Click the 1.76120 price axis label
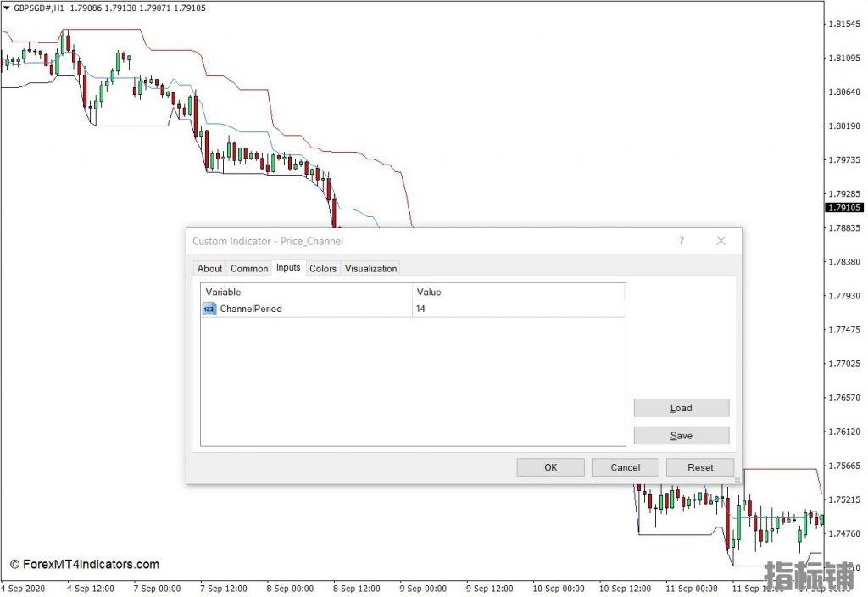The height and width of the screenshot is (597, 868). click(x=844, y=432)
